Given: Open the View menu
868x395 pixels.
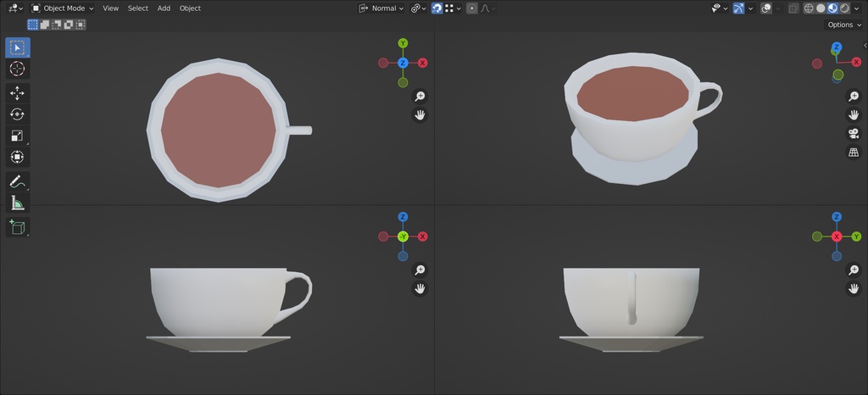Looking at the screenshot, I should [x=111, y=8].
